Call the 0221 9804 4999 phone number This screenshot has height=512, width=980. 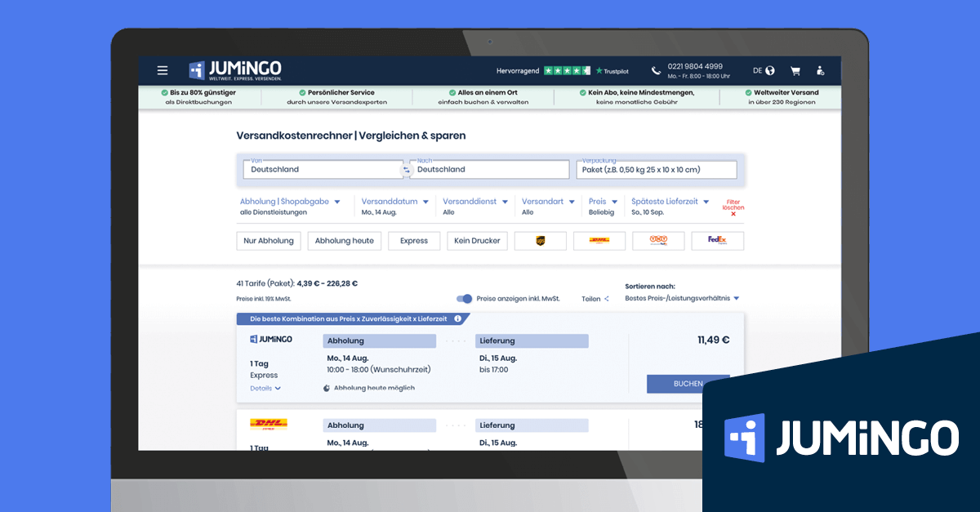(695, 66)
